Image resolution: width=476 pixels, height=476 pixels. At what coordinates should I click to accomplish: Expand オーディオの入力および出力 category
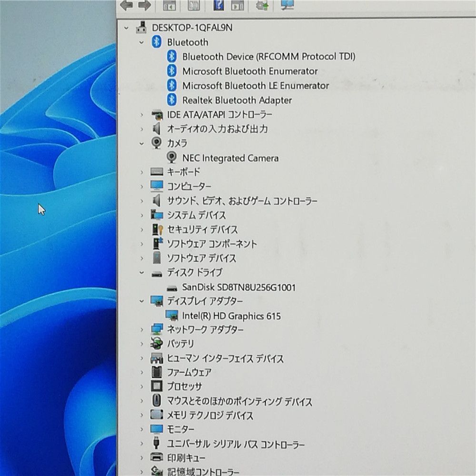(x=141, y=129)
